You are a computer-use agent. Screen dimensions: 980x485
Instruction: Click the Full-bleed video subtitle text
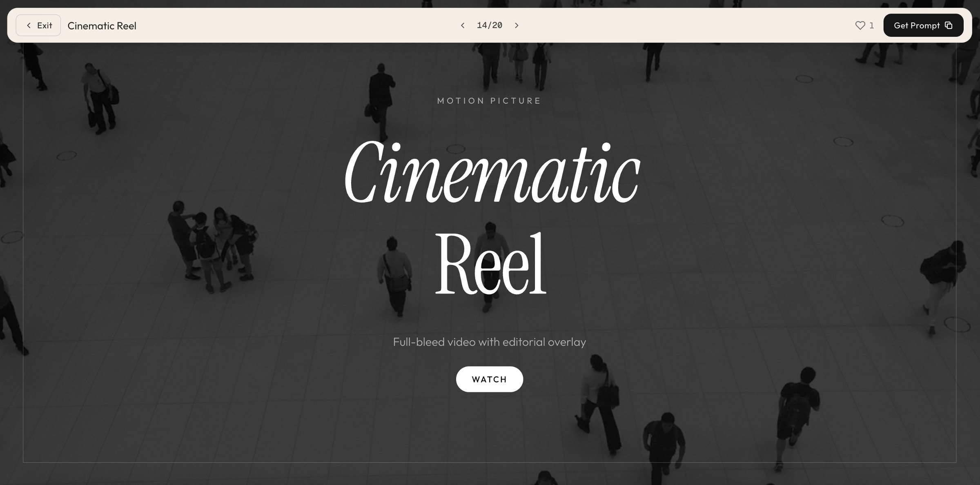(489, 342)
